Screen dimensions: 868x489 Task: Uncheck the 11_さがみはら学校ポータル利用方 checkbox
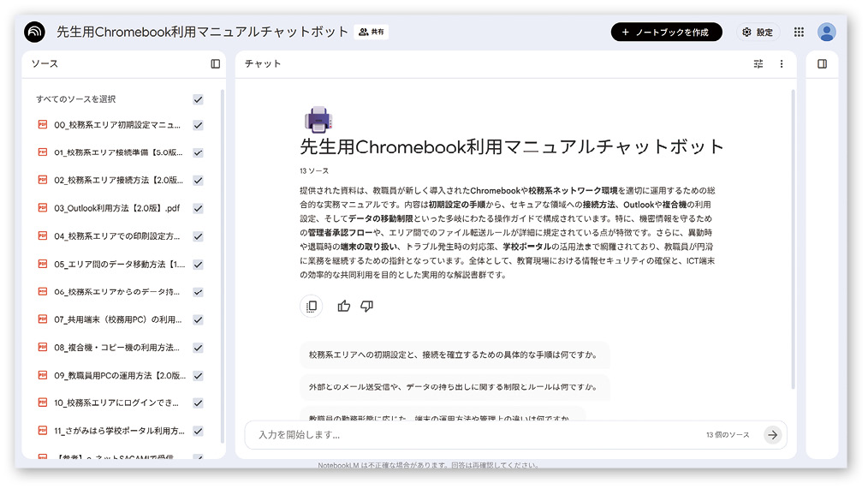(198, 432)
